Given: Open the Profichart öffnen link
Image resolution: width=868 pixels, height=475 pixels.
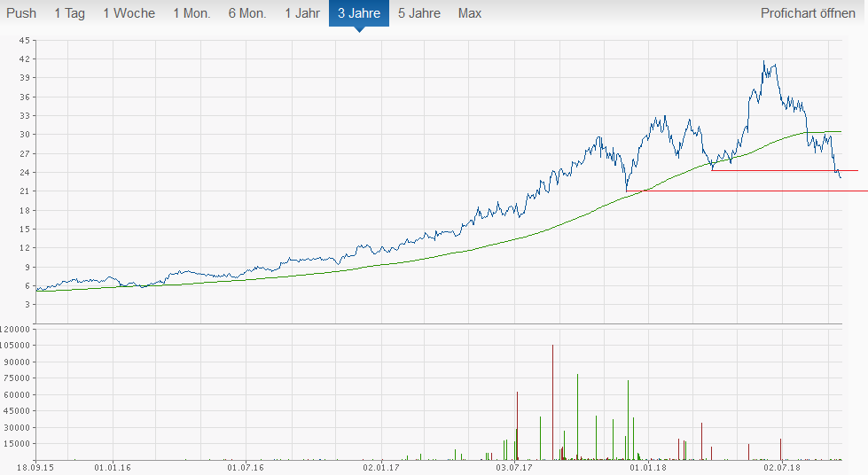Looking at the screenshot, I should click(808, 13).
